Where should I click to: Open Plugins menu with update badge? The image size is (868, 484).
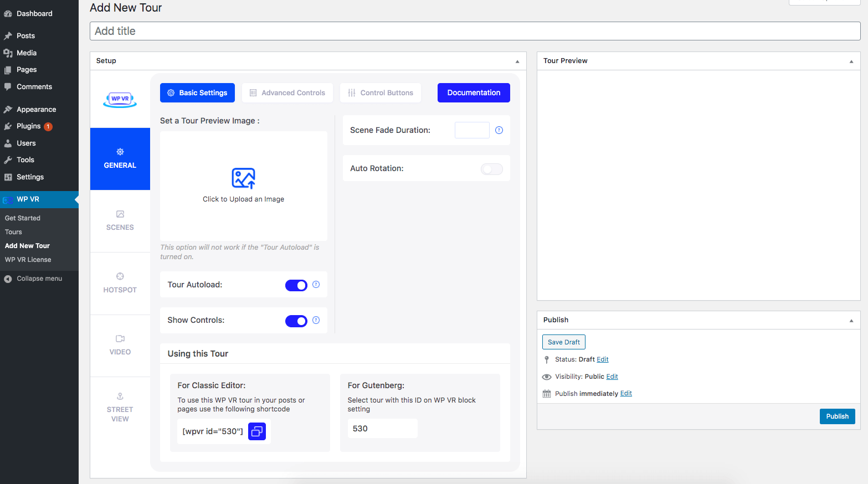[39, 126]
